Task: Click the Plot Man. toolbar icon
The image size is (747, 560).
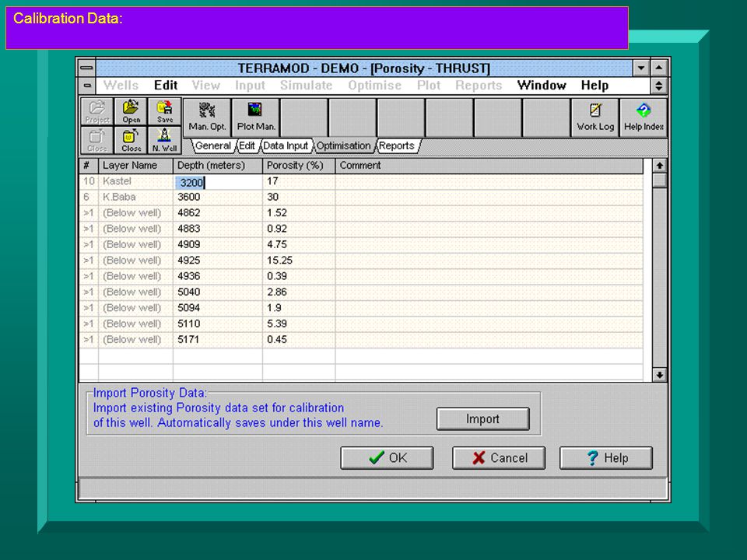Action: pyautogui.click(x=256, y=117)
